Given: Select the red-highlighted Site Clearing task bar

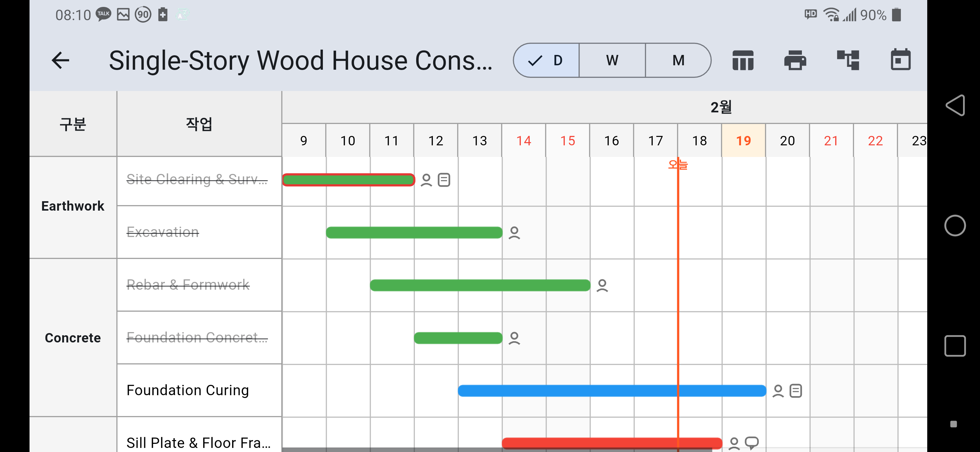Looking at the screenshot, I should tap(348, 180).
